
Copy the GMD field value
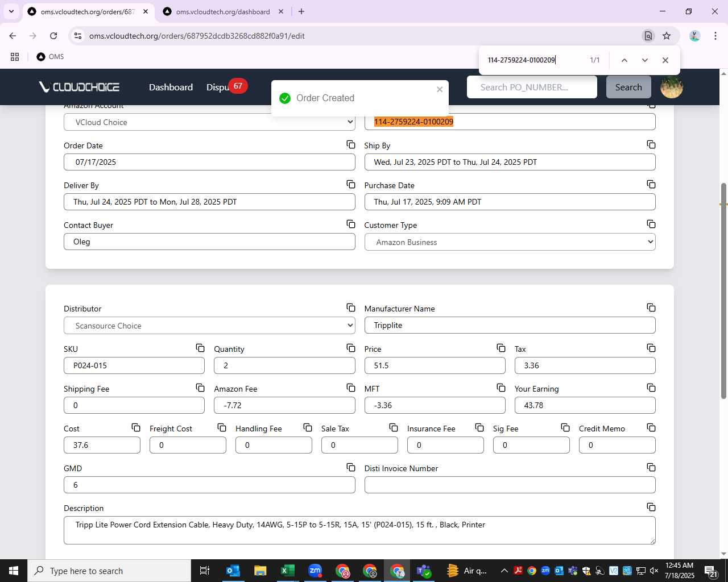351,467
